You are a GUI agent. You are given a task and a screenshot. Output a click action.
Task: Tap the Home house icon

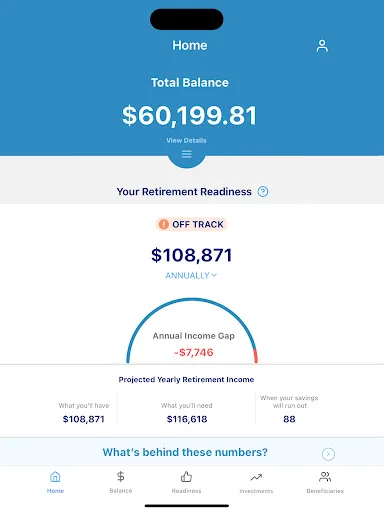pos(55,477)
